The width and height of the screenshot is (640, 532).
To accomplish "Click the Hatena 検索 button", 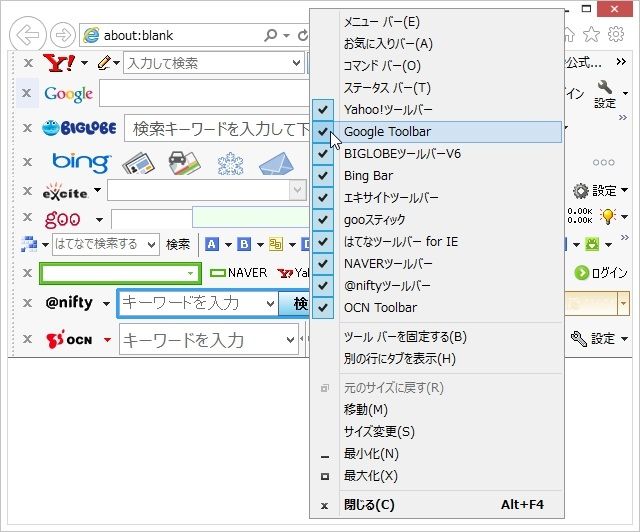I will point(178,244).
